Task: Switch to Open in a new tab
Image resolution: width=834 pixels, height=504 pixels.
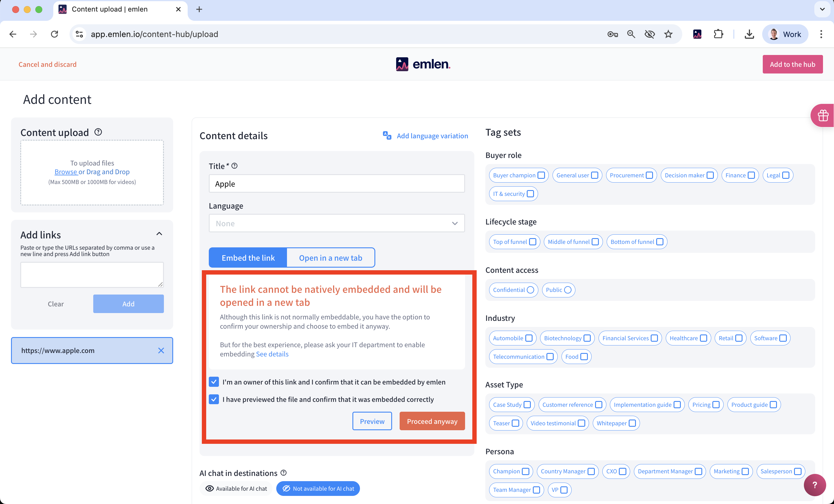Action: tap(330, 258)
